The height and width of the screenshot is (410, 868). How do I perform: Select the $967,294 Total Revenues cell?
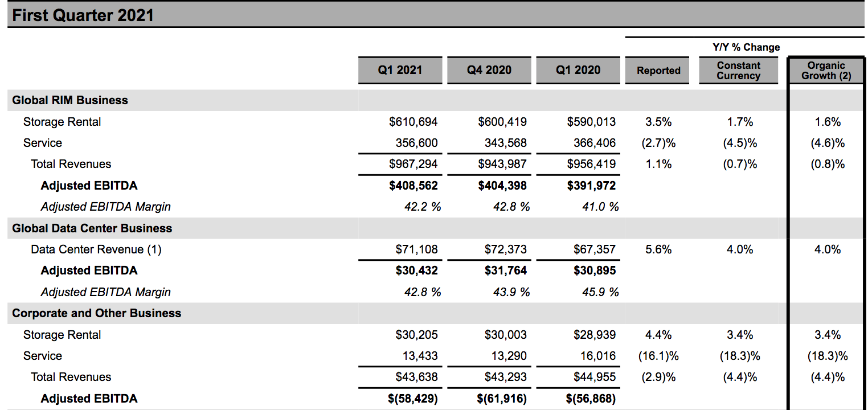[413, 164]
